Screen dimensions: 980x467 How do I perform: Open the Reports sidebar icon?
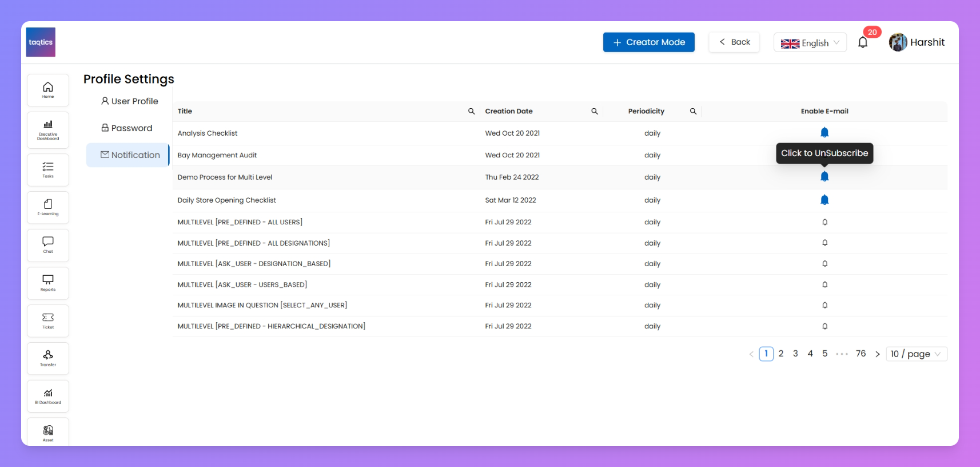tap(48, 283)
